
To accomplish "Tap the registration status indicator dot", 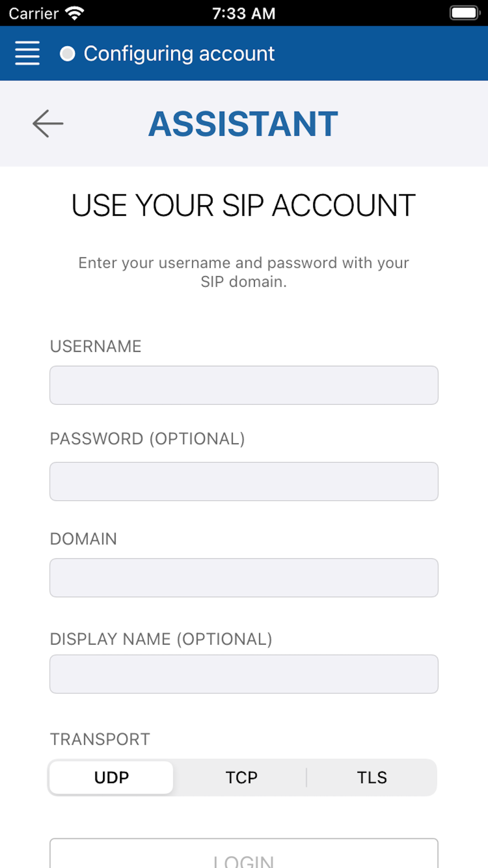I will coord(67,54).
